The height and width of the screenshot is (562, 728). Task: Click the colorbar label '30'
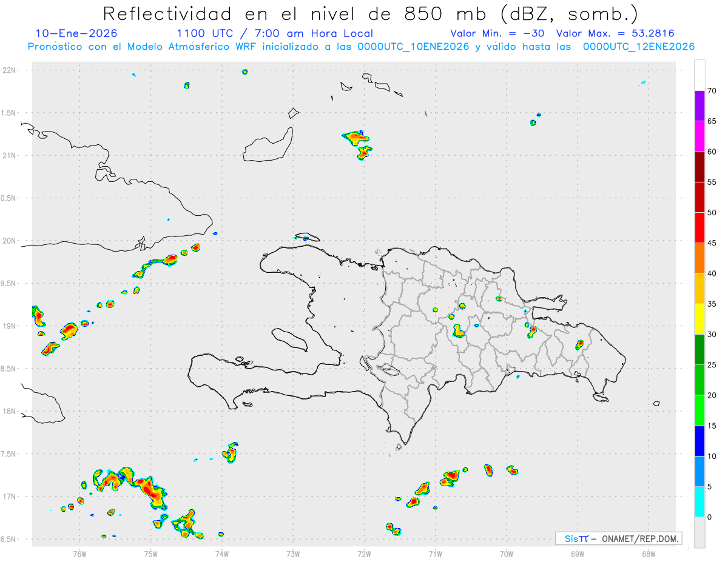(712, 335)
